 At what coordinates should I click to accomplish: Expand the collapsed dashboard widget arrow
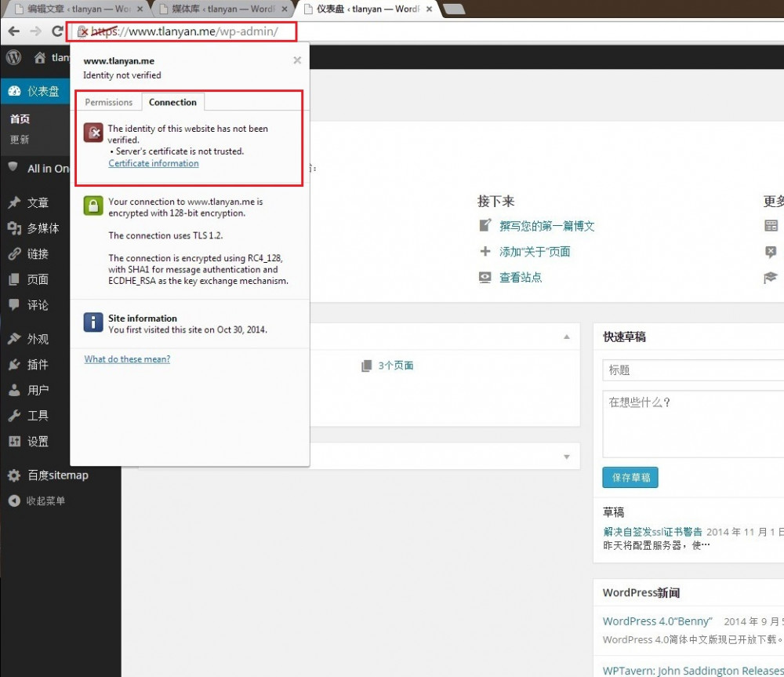[x=566, y=457]
